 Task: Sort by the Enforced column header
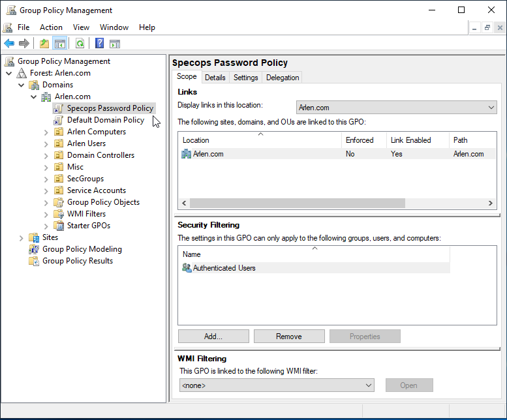(364, 140)
